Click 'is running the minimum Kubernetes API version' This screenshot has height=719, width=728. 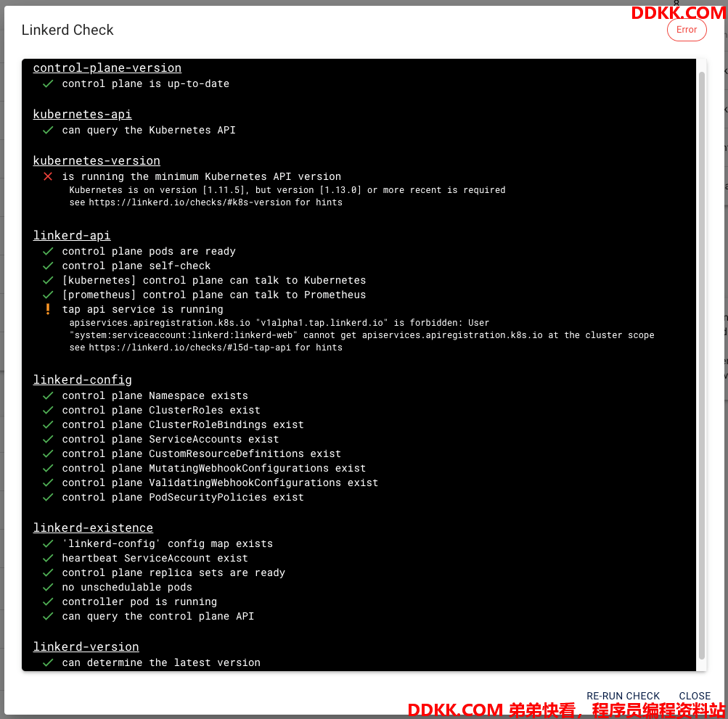[x=202, y=176]
